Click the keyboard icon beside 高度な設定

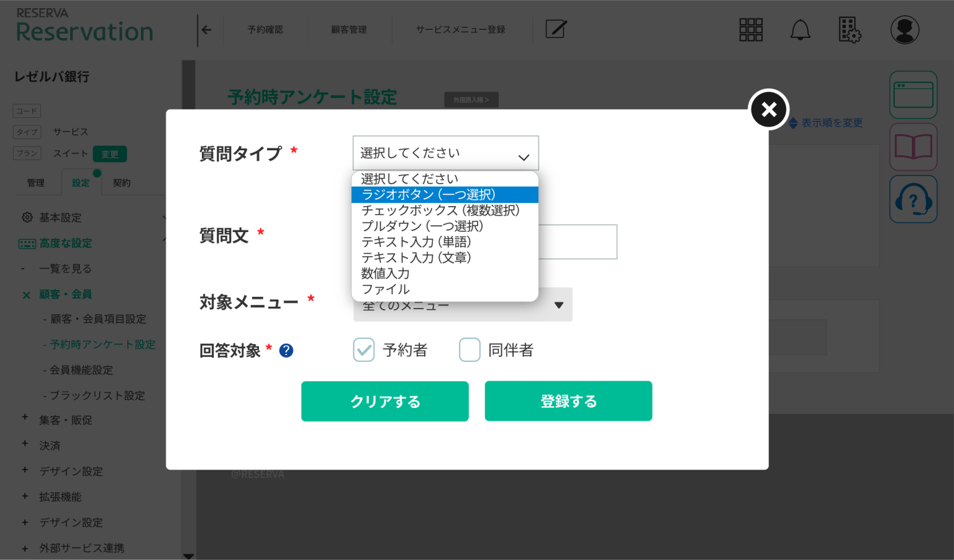pyautogui.click(x=27, y=244)
